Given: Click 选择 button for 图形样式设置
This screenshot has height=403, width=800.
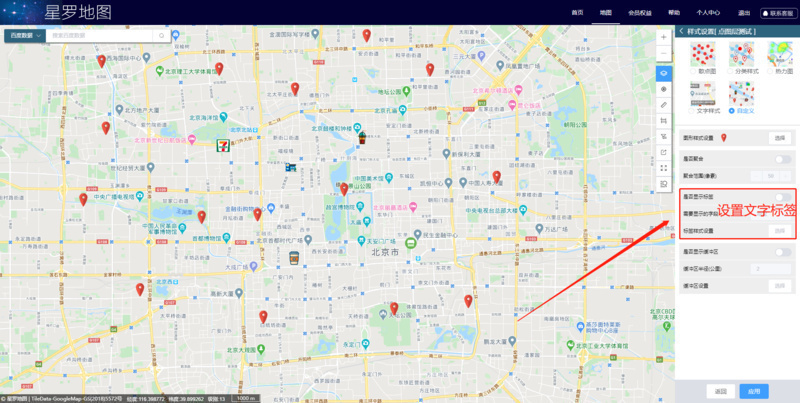Looking at the screenshot, I should [x=780, y=138].
